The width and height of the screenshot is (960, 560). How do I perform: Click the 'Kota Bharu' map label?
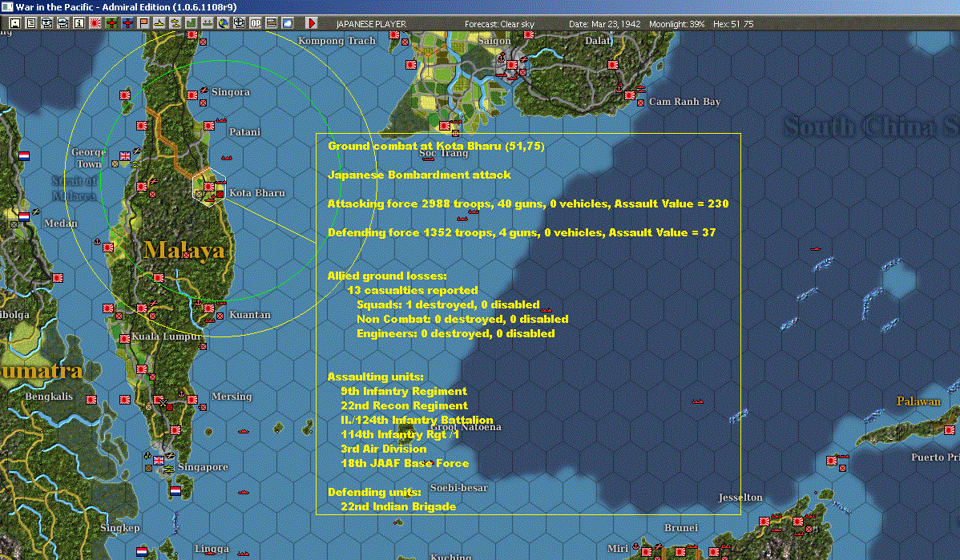coord(257,193)
